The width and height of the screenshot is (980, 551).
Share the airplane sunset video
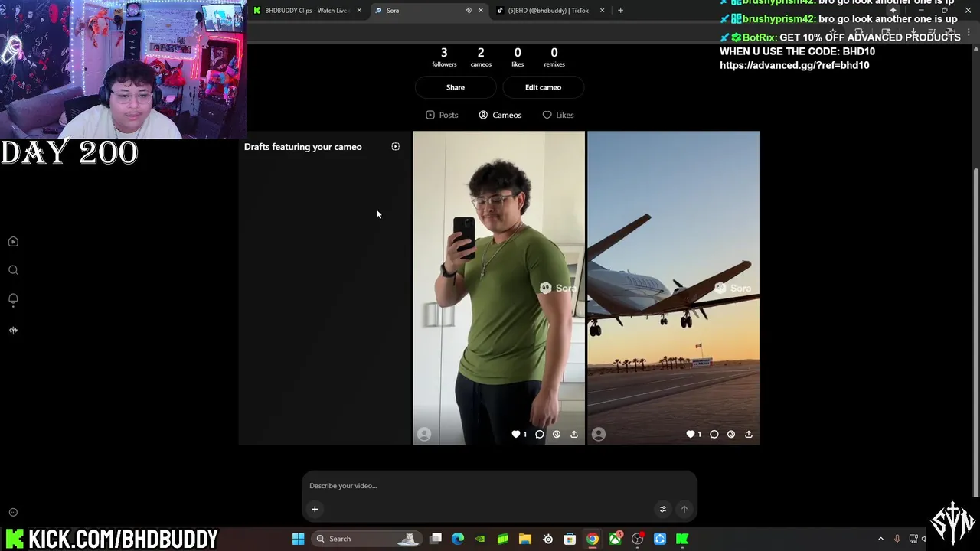click(x=749, y=434)
